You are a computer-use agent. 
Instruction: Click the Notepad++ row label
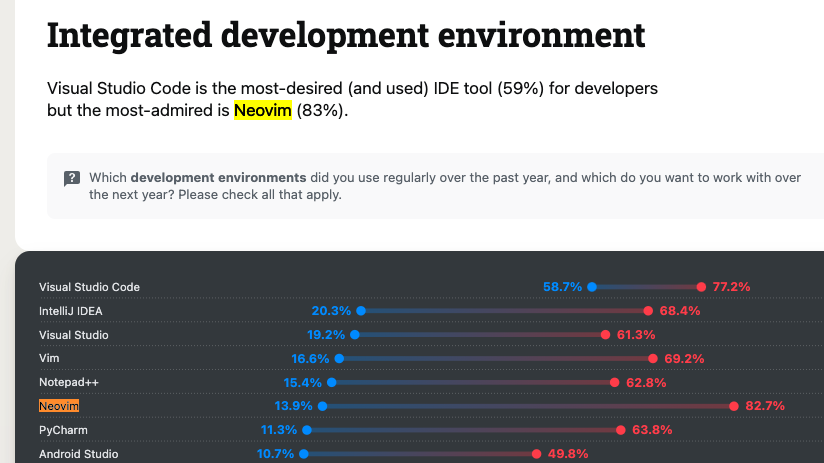pyautogui.click(x=69, y=382)
